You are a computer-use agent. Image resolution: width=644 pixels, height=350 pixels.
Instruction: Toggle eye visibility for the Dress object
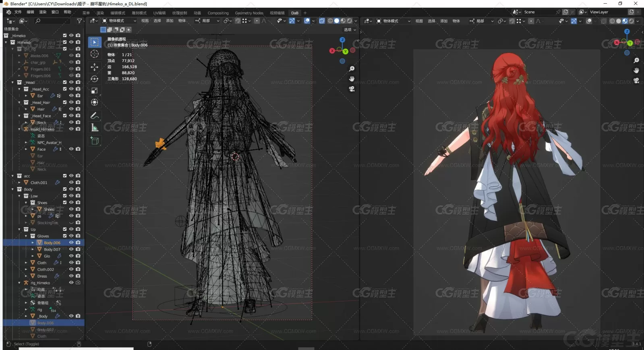(71, 276)
